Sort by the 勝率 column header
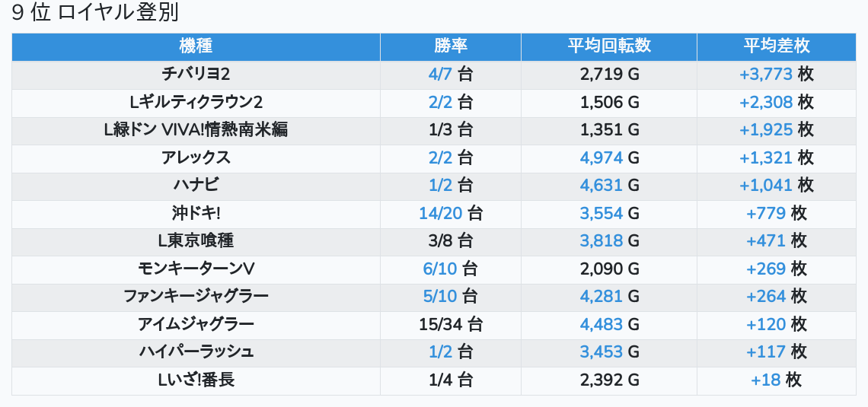Screen dimensions: 868x407 [451, 46]
